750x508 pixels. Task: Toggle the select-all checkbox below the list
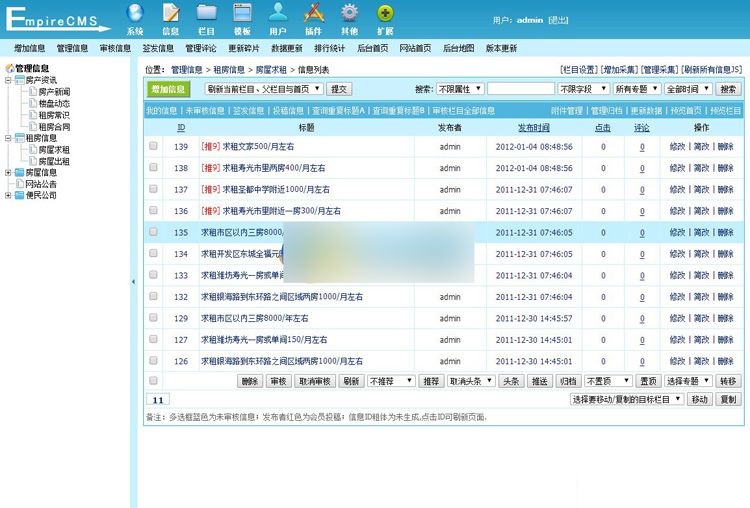pos(153,381)
